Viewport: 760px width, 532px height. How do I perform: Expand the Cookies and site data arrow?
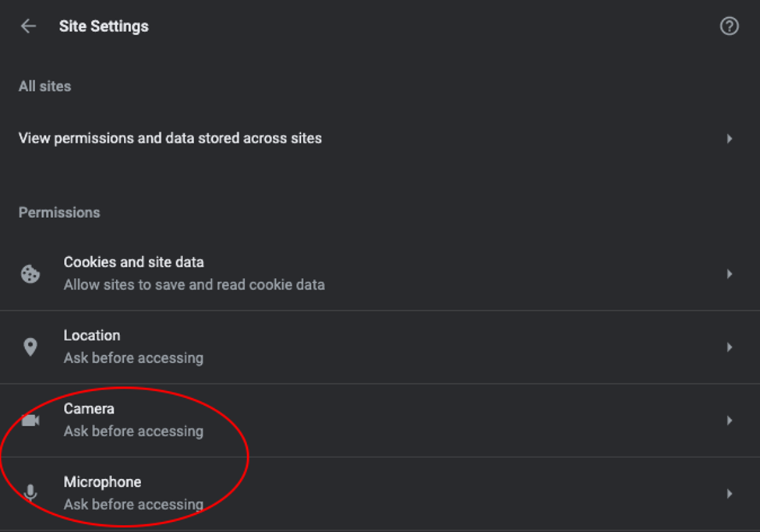tap(730, 274)
